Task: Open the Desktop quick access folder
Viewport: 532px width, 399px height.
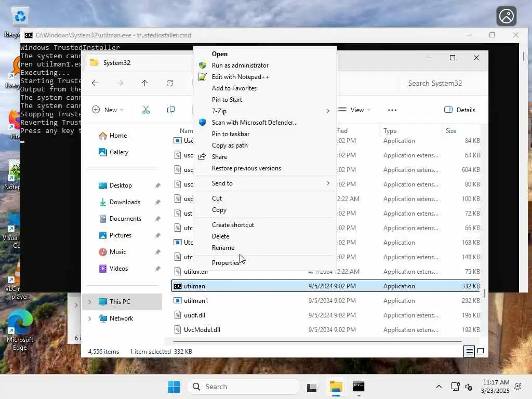Action: click(121, 185)
